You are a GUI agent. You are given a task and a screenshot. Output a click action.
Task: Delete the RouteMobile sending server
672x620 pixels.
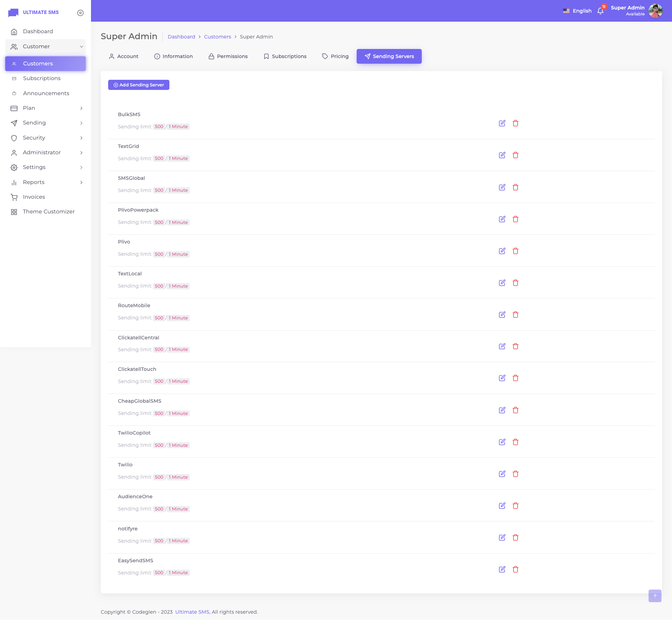[x=516, y=315]
